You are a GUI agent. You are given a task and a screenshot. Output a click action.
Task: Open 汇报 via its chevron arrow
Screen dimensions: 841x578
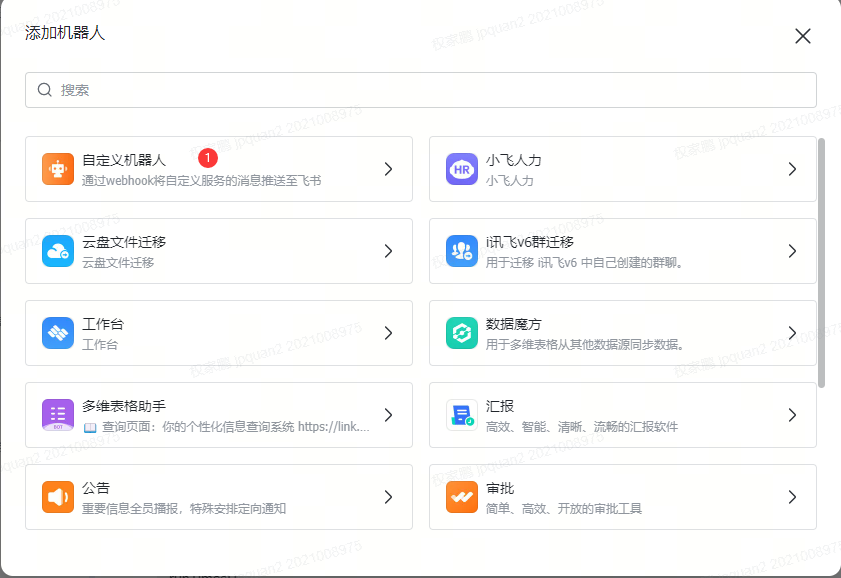pos(792,415)
